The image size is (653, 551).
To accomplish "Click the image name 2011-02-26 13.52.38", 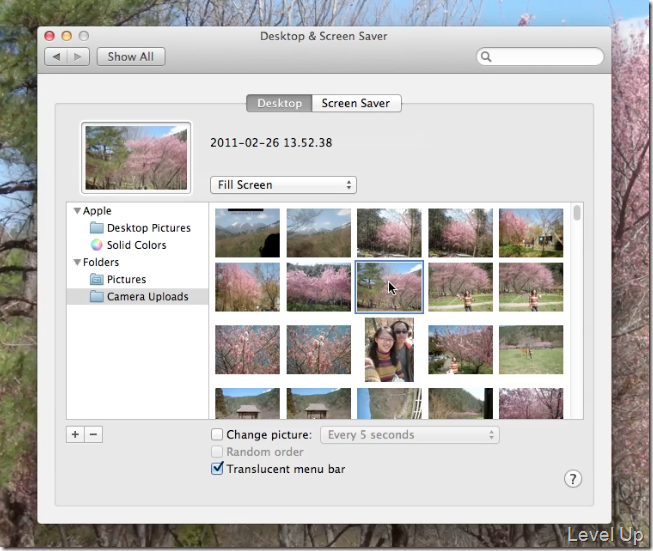I will point(271,143).
